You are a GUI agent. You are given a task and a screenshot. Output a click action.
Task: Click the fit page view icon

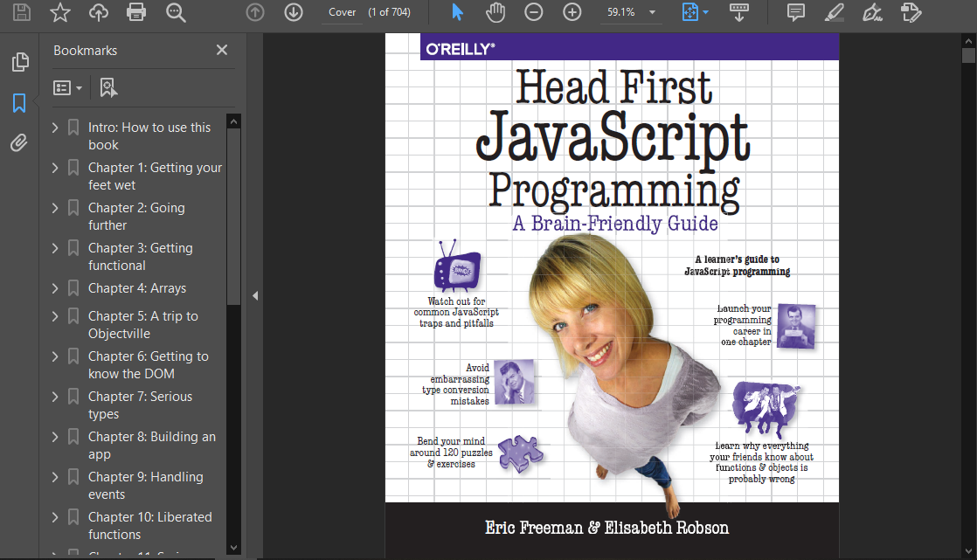(689, 12)
